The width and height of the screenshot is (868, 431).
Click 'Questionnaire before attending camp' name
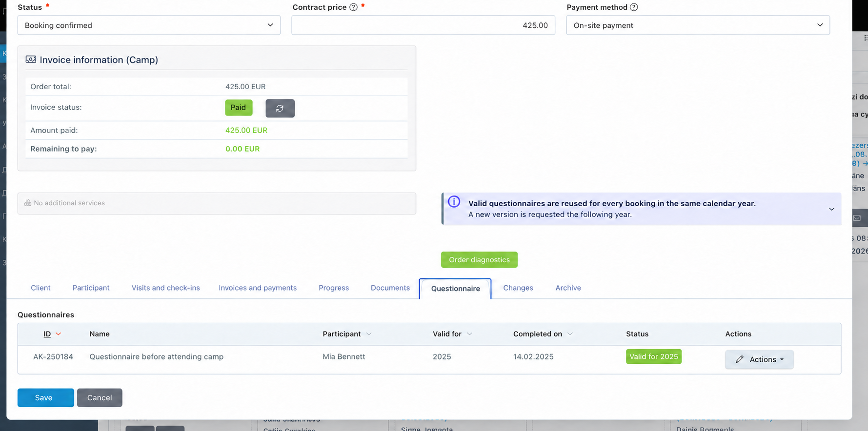[156, 357]
